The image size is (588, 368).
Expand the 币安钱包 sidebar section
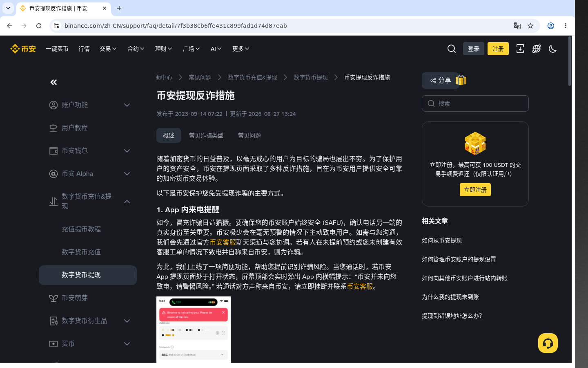127,151
